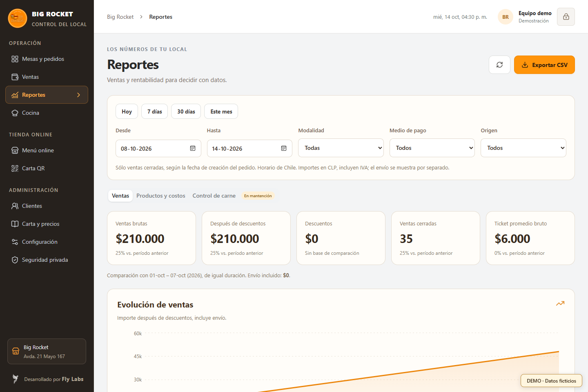The width and height of the screenshot is (588, 392).
Task: Switch to Control de carne tab
Action: point(214,196)
